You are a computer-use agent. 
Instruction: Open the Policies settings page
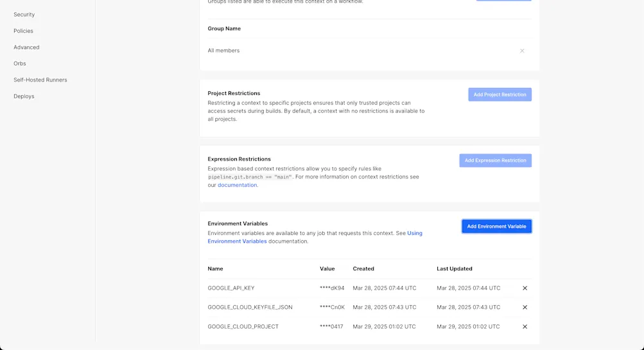[x=23, y=31]
